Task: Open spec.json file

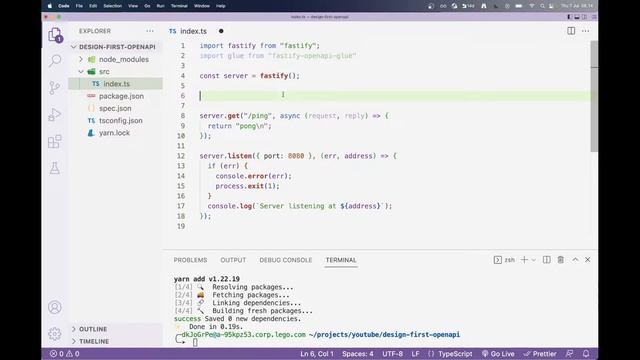Action: click(x=116, y=108)
